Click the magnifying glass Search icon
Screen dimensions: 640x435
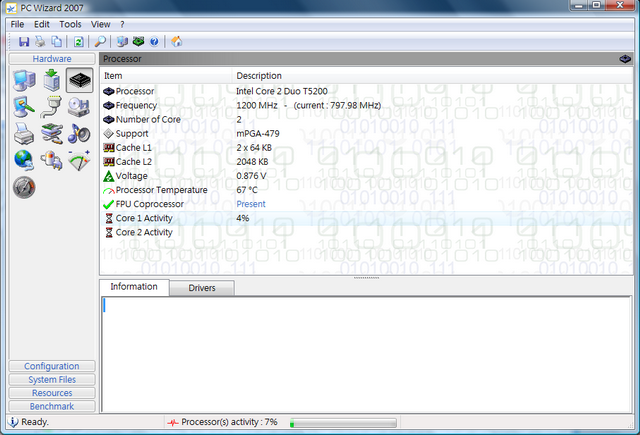(100, 41)
